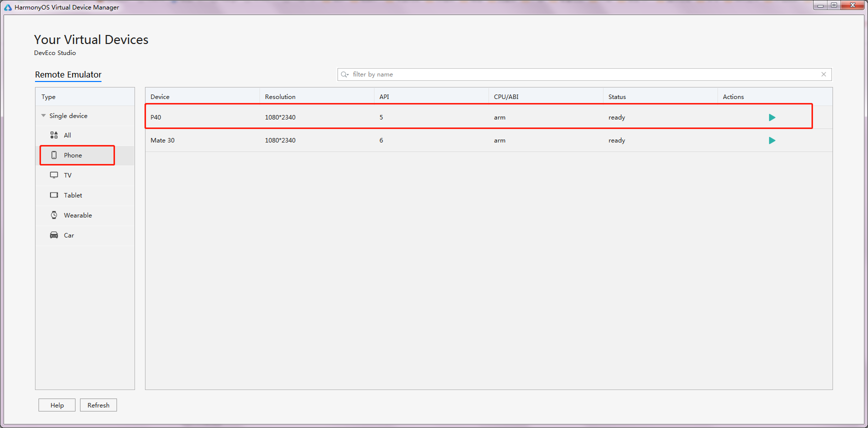Select the P40 device name cell

tap(156, 117)
